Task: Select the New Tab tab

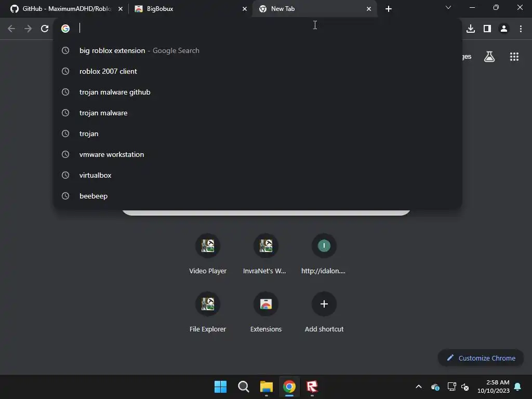Action: (x=314, y=9)
